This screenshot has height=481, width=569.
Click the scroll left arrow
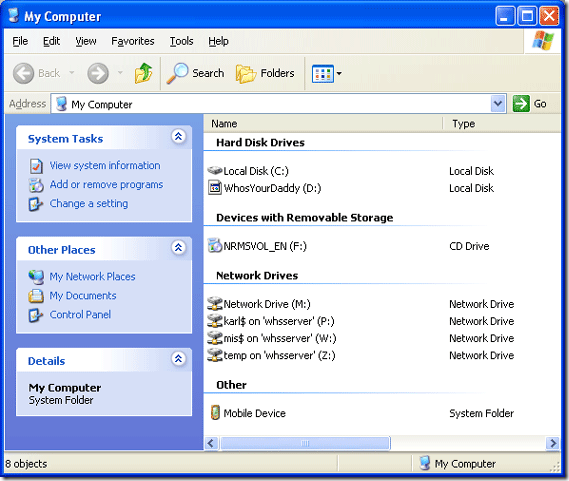click(x=212, y=443)
